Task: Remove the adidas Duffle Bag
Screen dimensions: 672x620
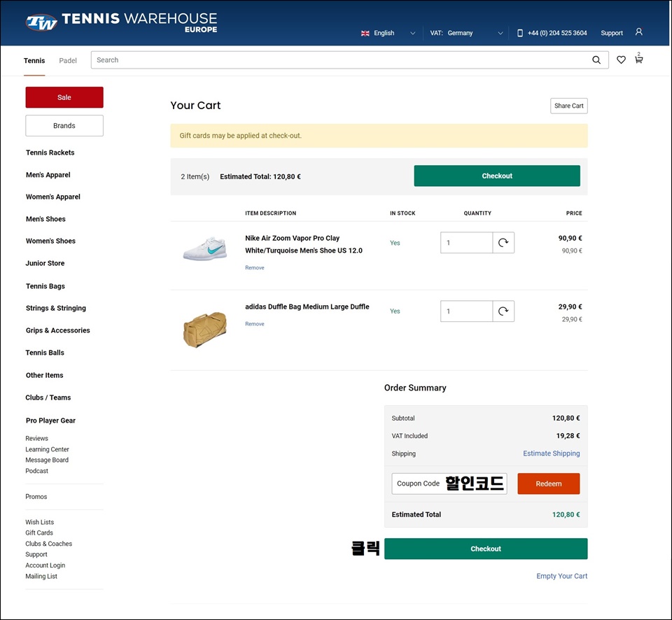Action: tap(255, 324)
